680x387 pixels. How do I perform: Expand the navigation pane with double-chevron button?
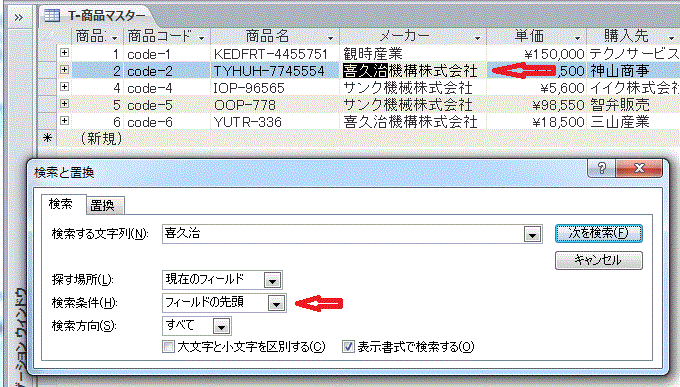click(x=18, y=17)
